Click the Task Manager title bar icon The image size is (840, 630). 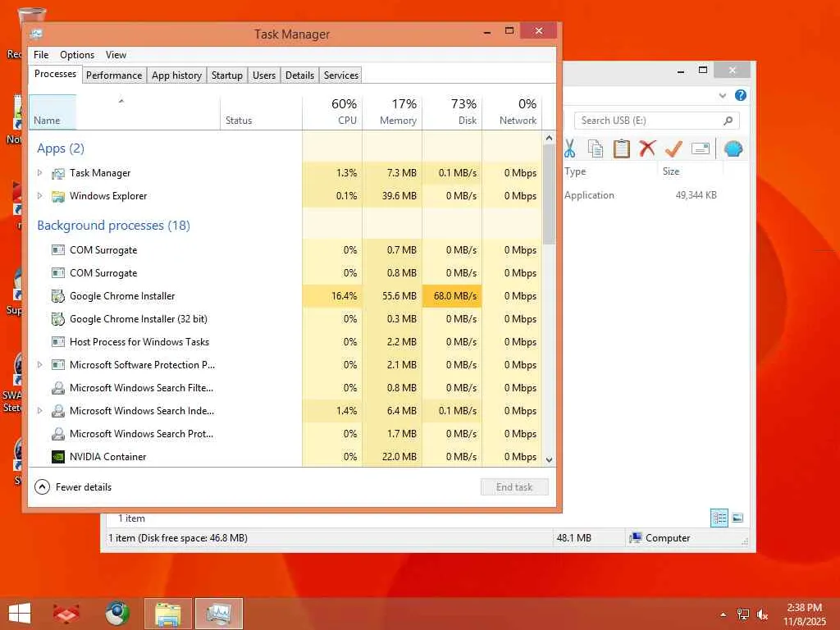point(36,34)
